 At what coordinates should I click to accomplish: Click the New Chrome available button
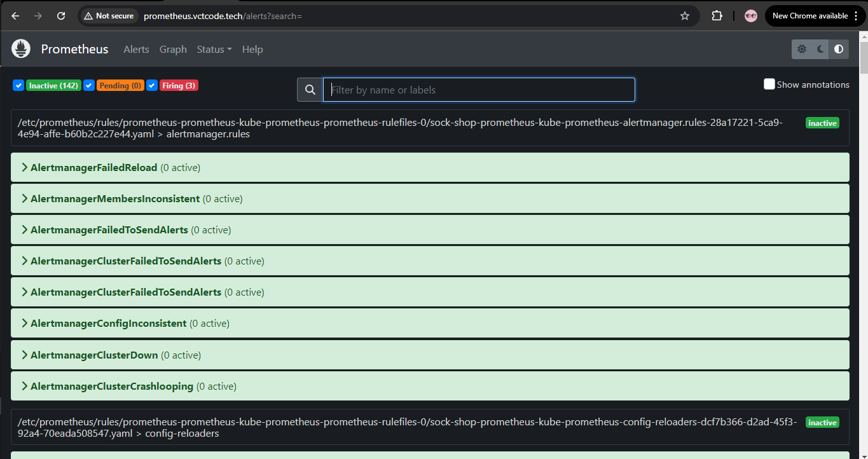click(815, 16)
